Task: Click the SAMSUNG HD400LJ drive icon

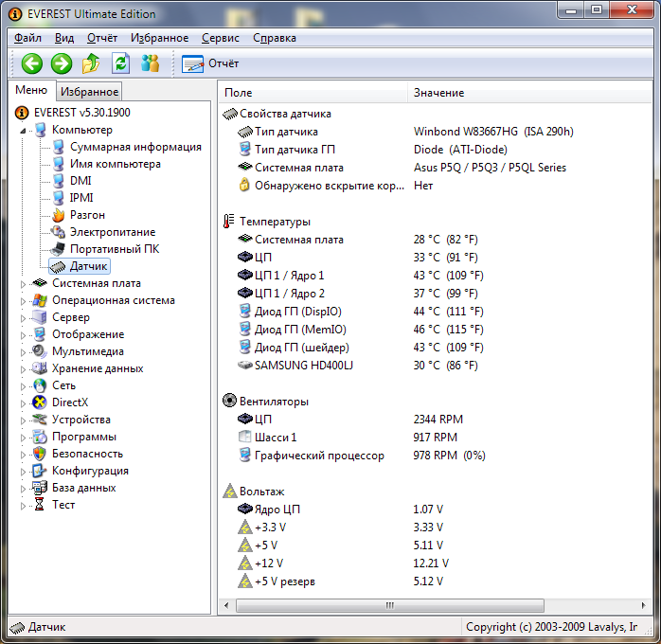Action: click(x=245, y=365)
